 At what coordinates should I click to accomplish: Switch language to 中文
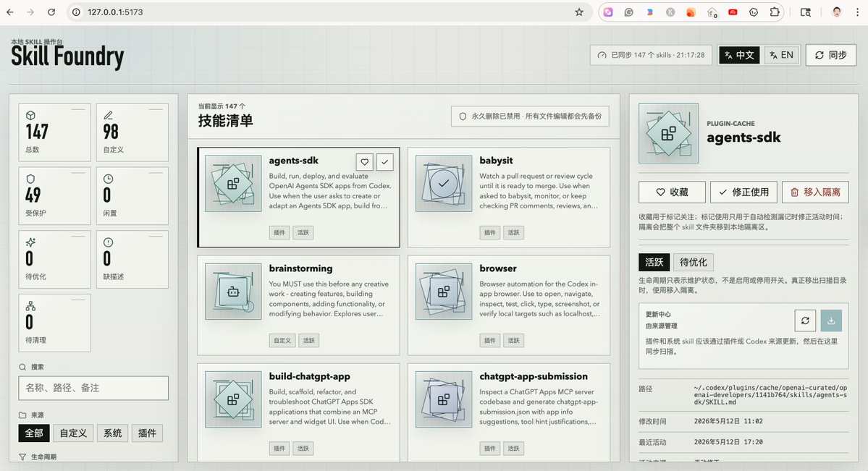(739, 55)
